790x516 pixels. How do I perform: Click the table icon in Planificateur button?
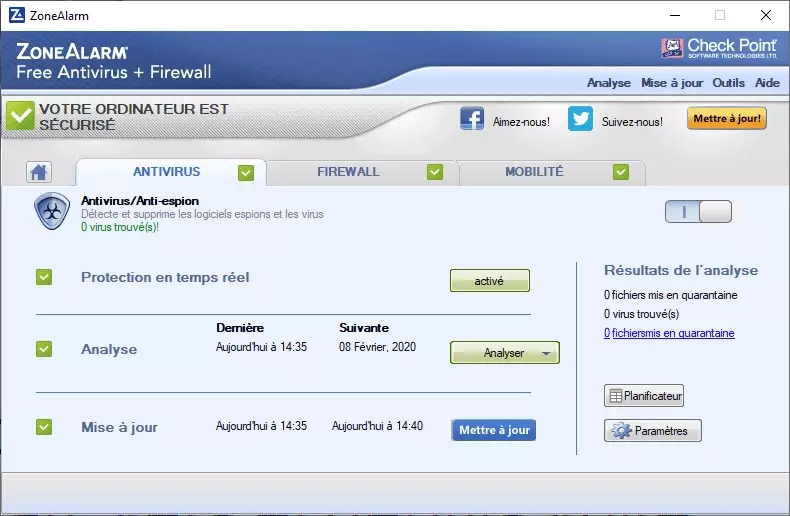[x=616, y=396]
